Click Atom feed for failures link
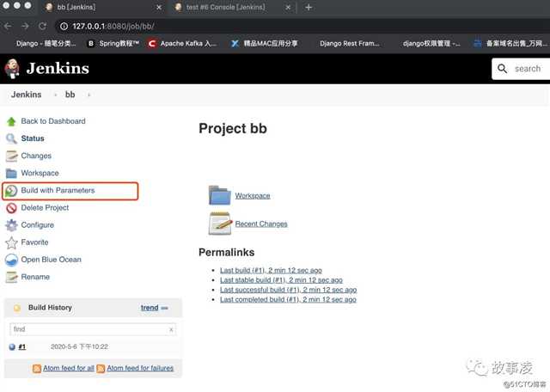 coord(140,369)
